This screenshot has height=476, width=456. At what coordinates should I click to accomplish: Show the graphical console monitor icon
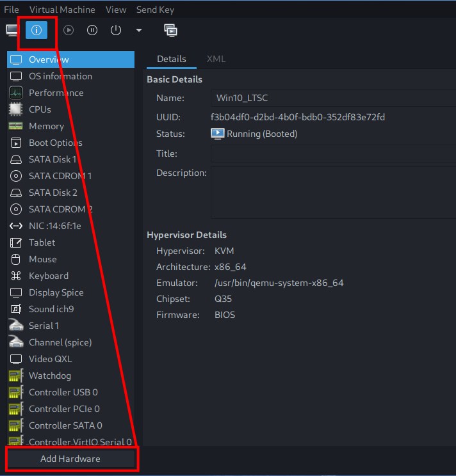click(12, 30)
